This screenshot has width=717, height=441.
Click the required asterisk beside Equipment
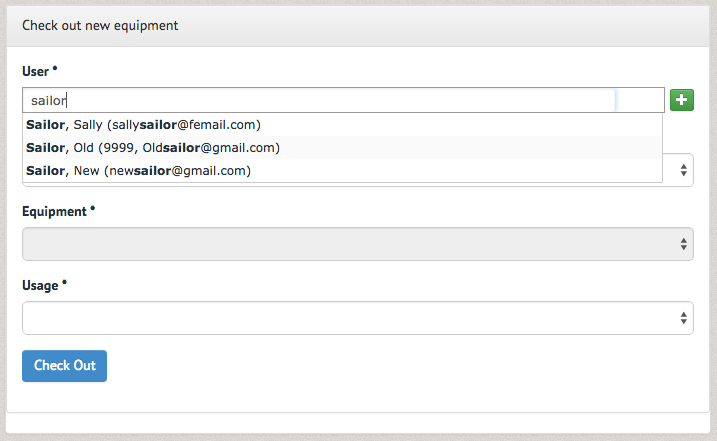[92, 209]
